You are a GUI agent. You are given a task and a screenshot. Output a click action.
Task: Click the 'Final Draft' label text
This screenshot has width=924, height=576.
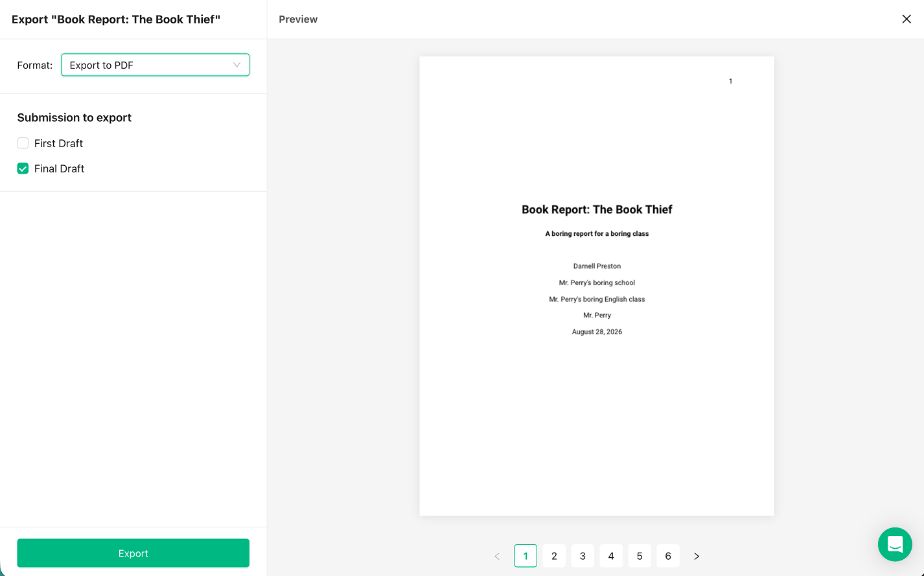coord(59,168)
